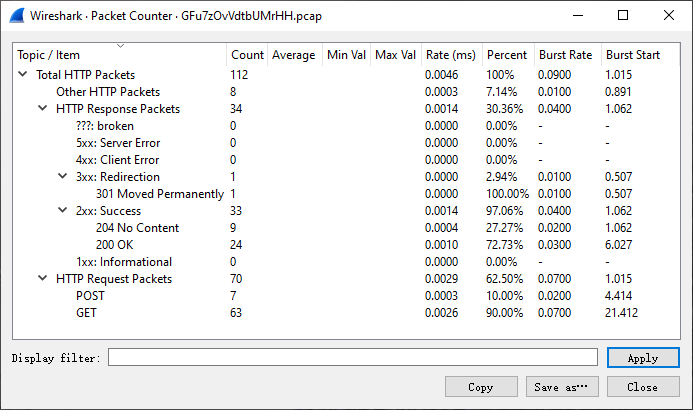Click the 72.73% percent value
Viewport: 693px width, 410px height.
[504, 245]
